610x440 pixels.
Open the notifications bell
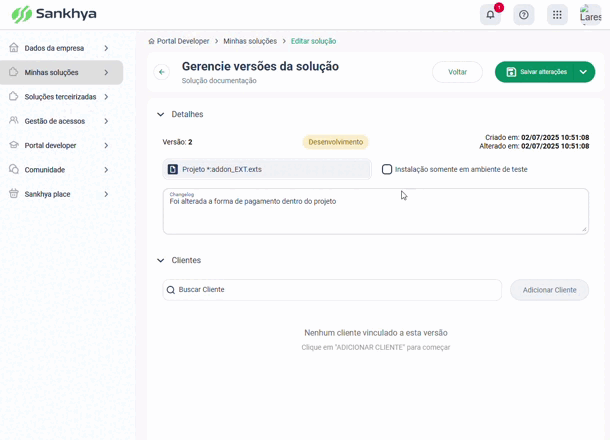point(490,15)
